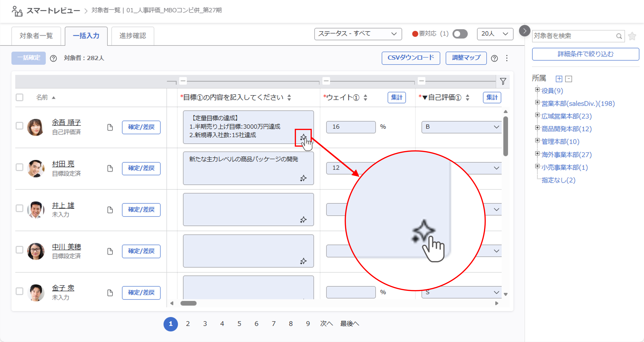This screenshot has width=644, height=342.
Task: Select the header select-all checkbox
Action: click(x=19, y=97)
